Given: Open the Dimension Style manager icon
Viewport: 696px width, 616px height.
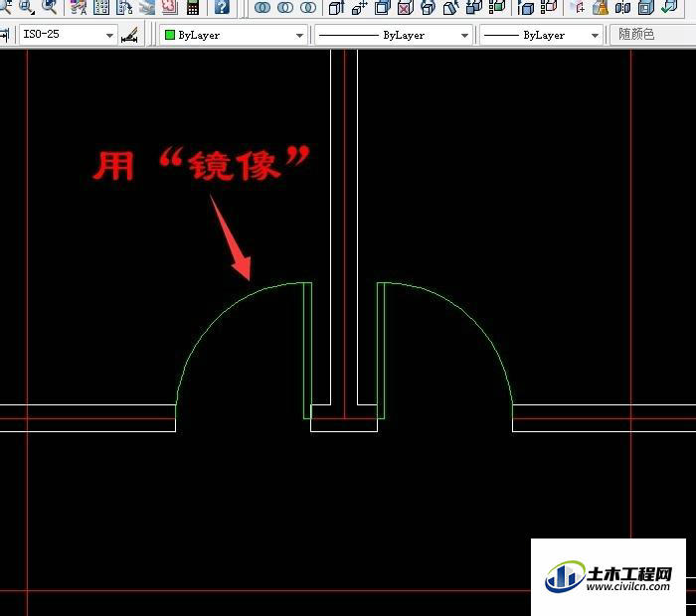Looking at the screenshot, I should (x=130, y=35).
